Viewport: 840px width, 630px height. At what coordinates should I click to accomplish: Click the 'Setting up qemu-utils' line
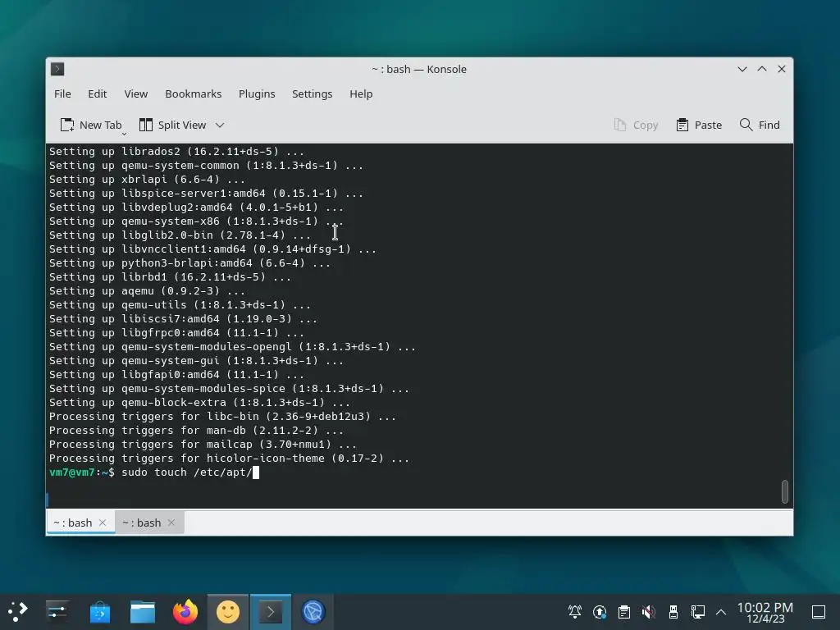(180, 305)
